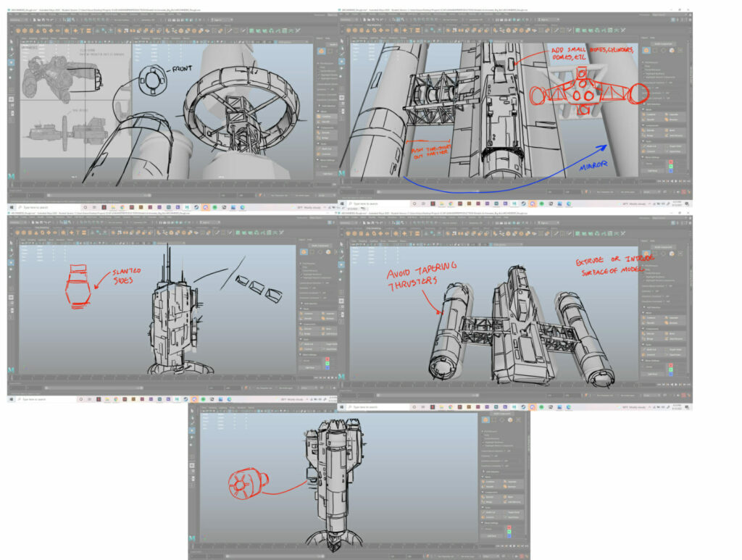Click Vertex selection icon in MIRROR-annotated window's Modeling Toolkit
The height and width of the screenshot is (560, 742).
coord(655,50)
